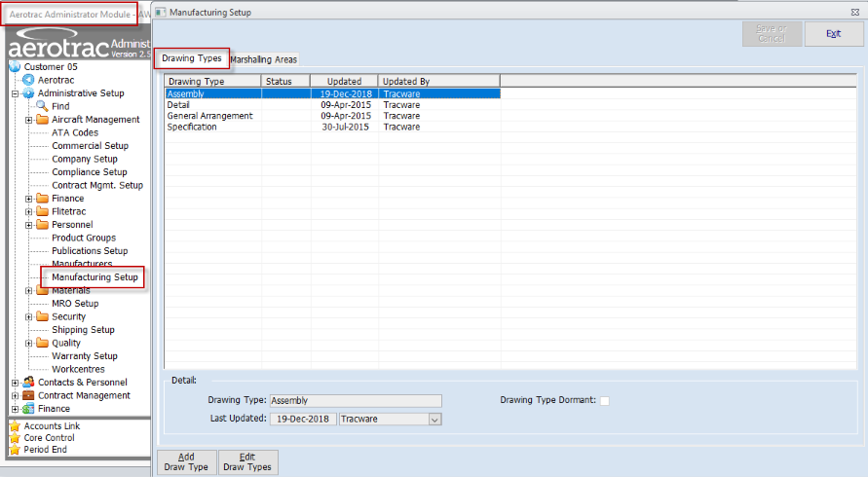The width and height of the screenshot is (868, 477).
Task: Click the Contract Management briefcase icon
Action: pos(28,396)
